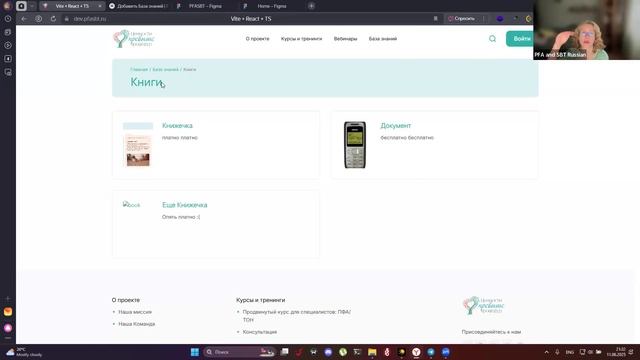Open the Наша миссия footer link

(135, 312)
